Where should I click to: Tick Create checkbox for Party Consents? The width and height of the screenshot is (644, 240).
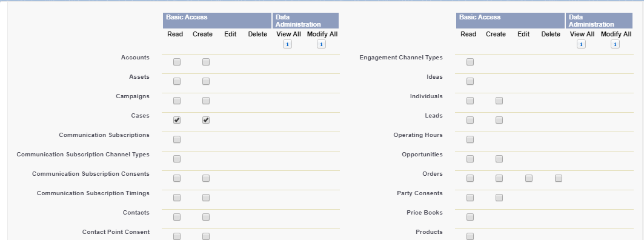499,197
